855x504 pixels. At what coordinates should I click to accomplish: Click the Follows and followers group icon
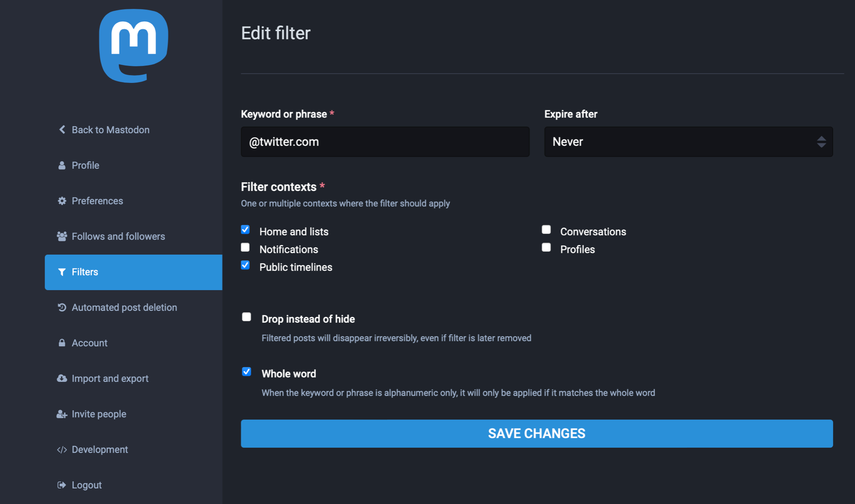tap(62, 237)
